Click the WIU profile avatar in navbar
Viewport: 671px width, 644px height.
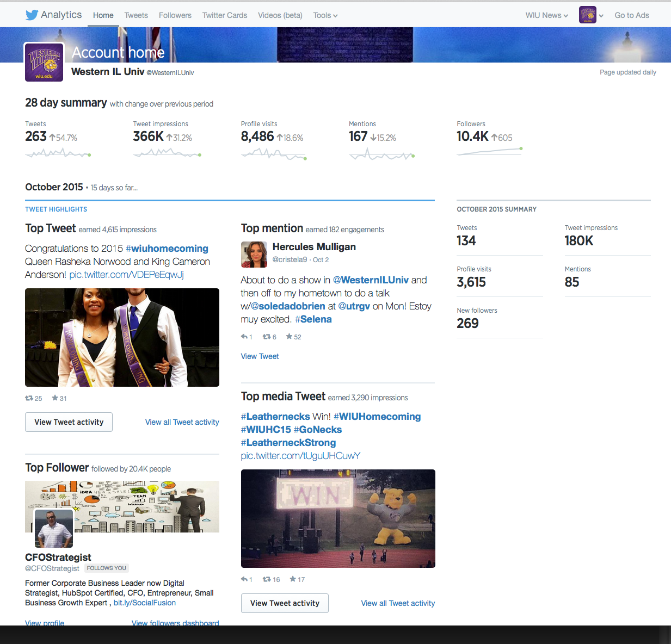pyautogui.click(x=587, y=15)
